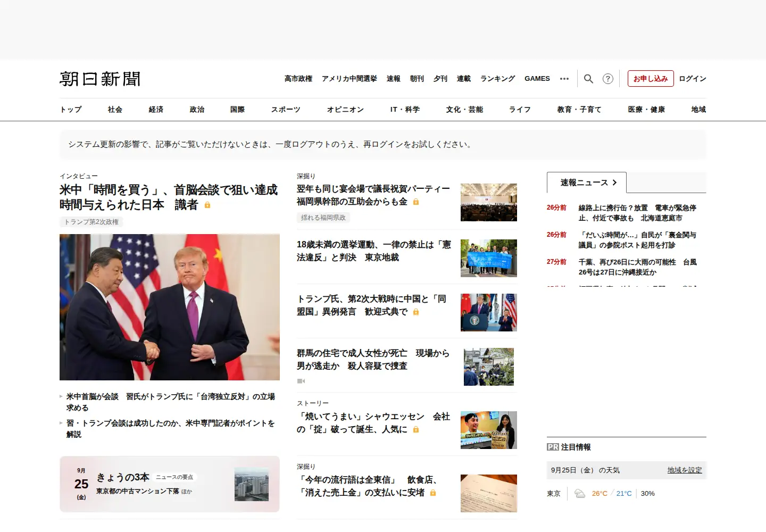The height and width of the screenshot is (532, 766).
Task: Open the 習・トランプ会談は成功したのか link
Action: tap(171, 429)
